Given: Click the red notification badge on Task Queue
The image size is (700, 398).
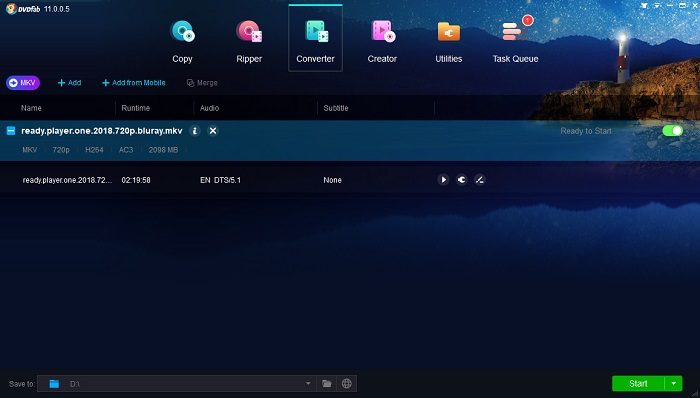Looking at the screenshot, I should 528,20.
